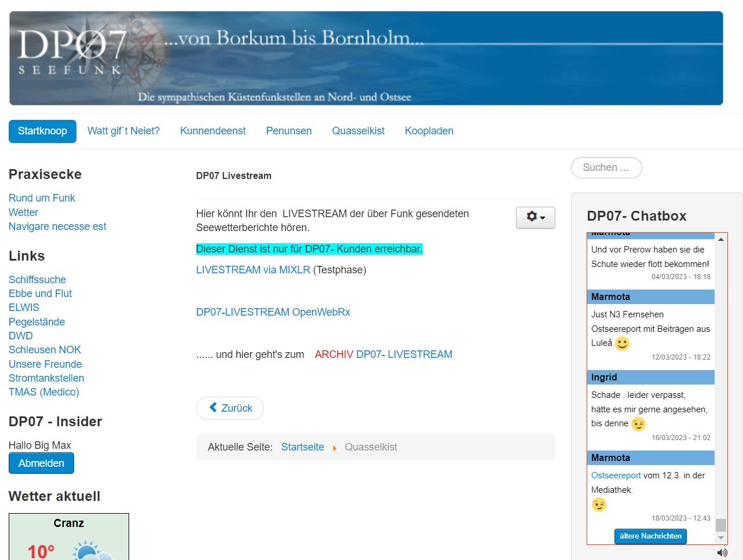This screenshot has width=743, height=560.
Task: Click the orange breadcrumb arrow separator
Action: pos(335,448)
